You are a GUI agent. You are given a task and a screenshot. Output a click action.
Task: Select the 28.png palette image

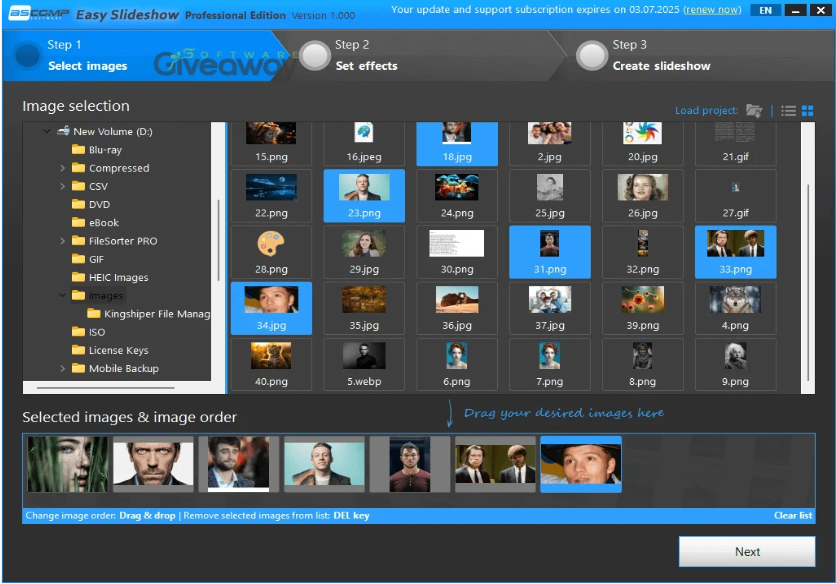click(271, 252)
